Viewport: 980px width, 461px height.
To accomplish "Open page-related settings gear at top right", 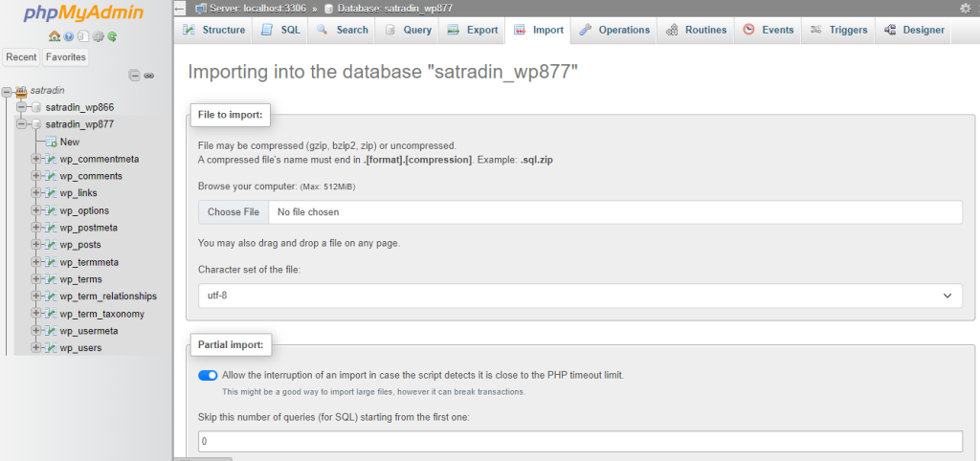I will click(x=965, y=8).
